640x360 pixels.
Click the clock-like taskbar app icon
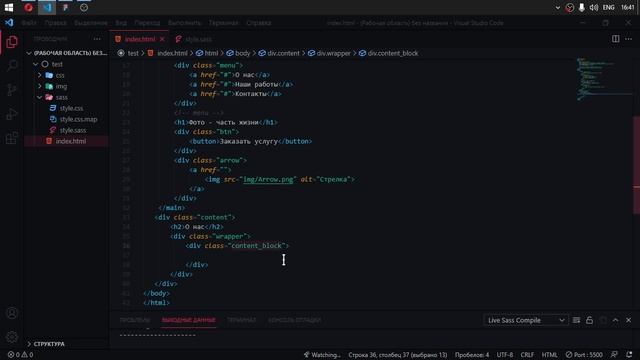[x=84, y=7]
